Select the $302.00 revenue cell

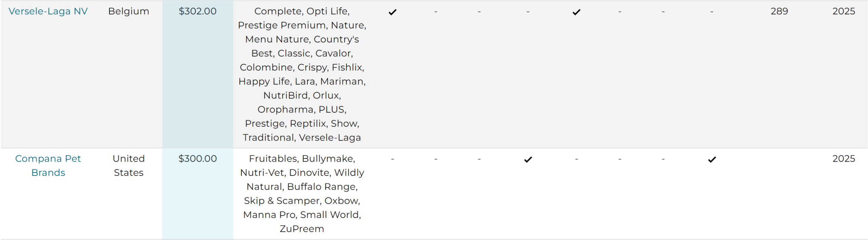click(x=198, y=11)
